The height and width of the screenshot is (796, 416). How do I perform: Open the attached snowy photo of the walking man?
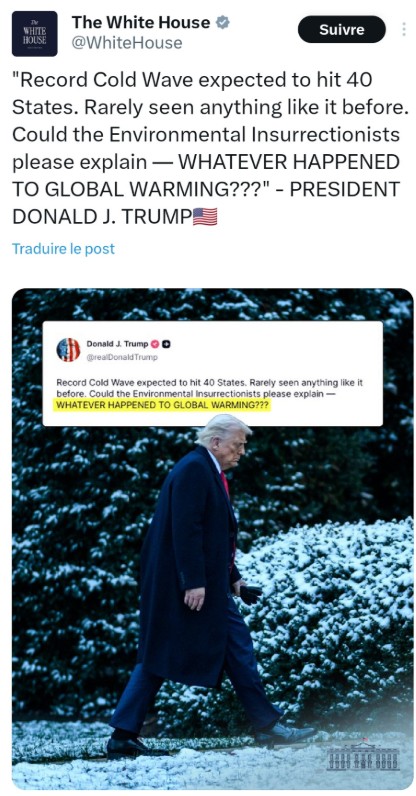tap(212, 538)
